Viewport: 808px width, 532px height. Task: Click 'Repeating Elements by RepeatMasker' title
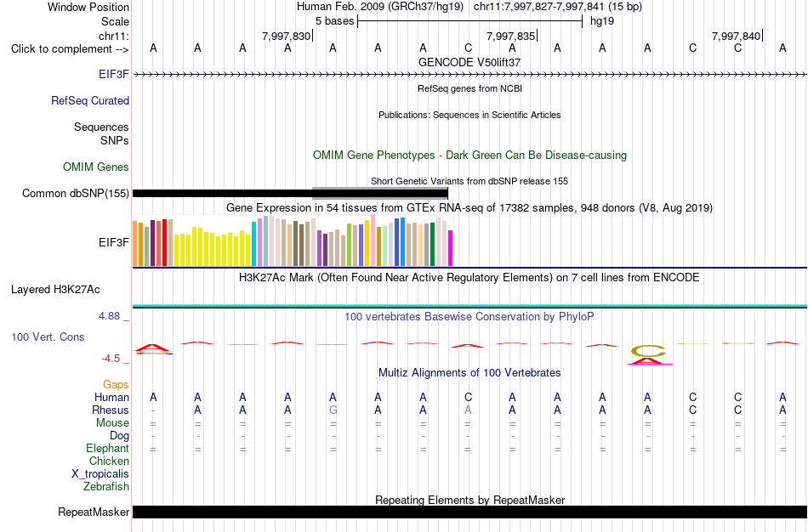[x=469, y=500]
